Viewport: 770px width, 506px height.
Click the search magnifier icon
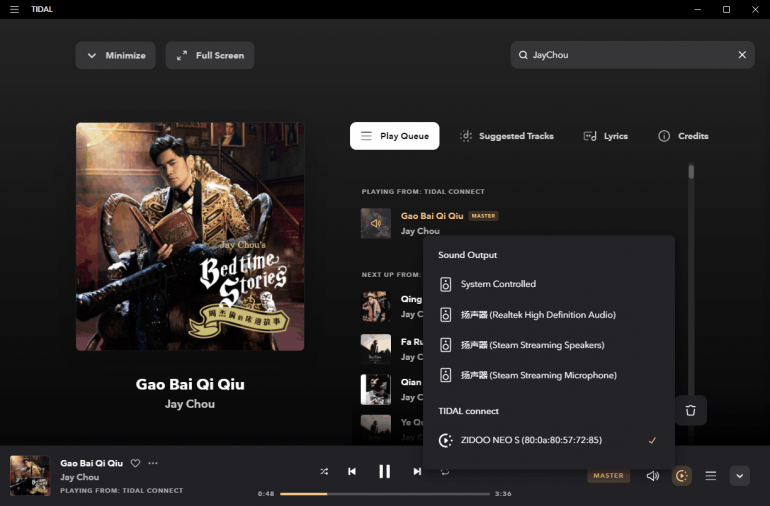point(523,55)
